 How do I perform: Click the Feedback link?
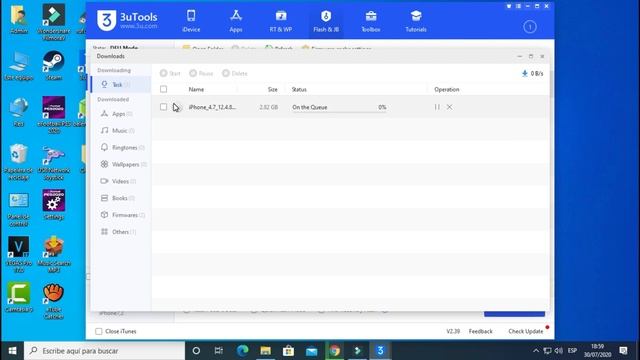pyautogui.click(x=480, y=331)
